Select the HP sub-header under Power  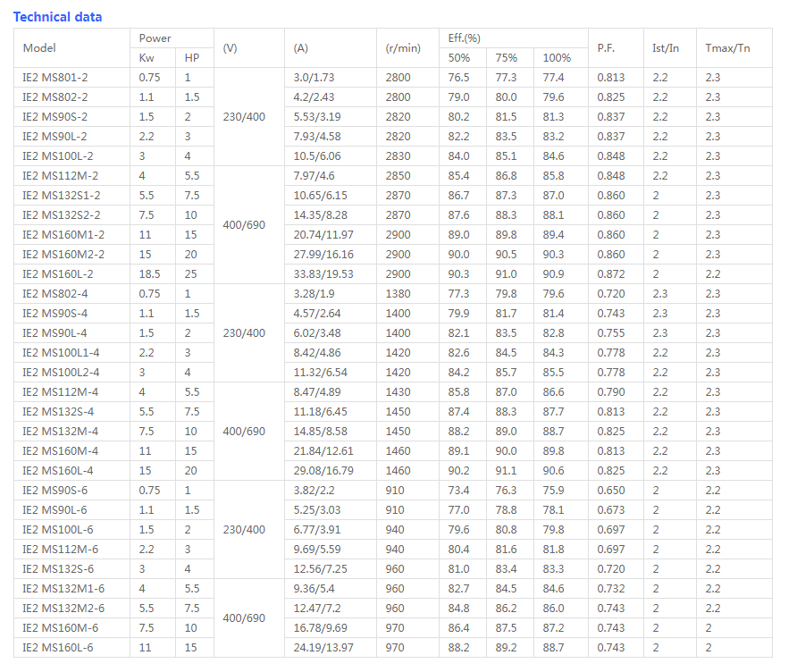[x=192, y=58]
